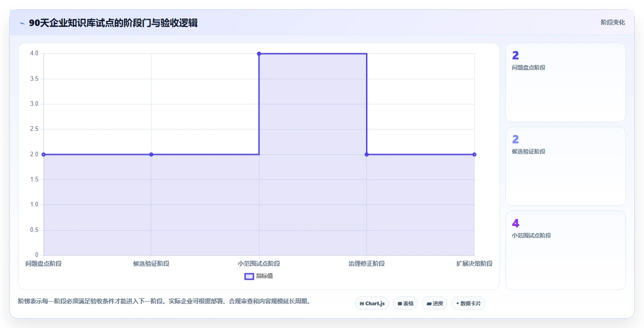Select the 进度 chip
644x328 pixels.
[435, 303]
